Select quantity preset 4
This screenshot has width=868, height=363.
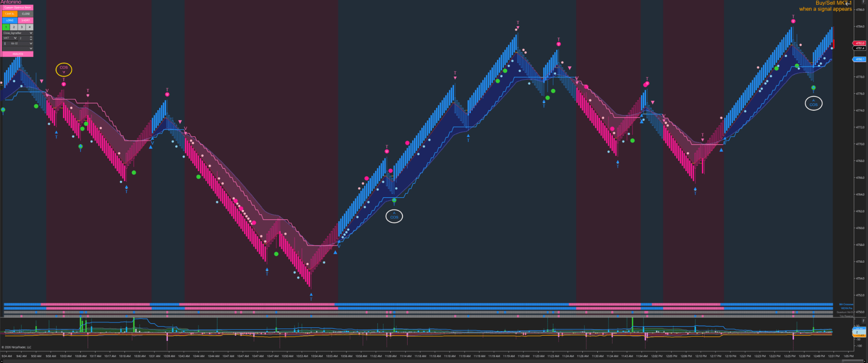pos(30,27)
